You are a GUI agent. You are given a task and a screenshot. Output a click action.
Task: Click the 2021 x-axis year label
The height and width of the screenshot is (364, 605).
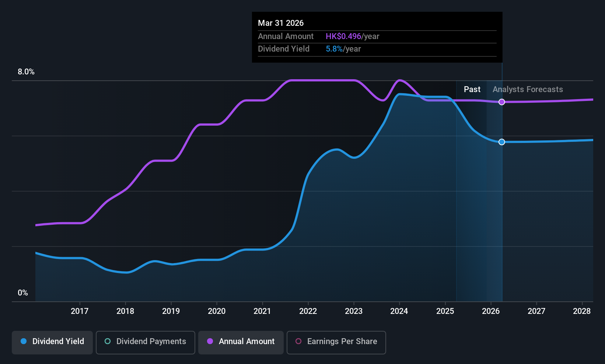pos(262,311)
